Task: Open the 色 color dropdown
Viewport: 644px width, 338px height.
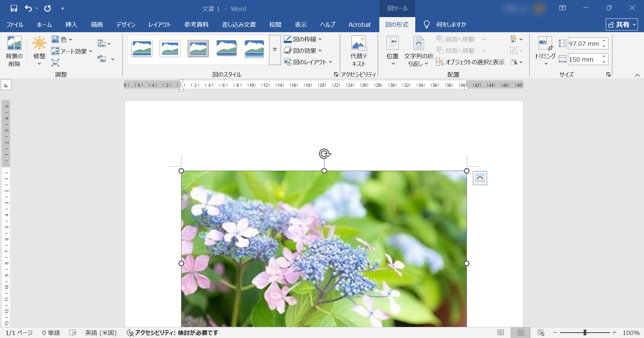Action: [x=62, y=39]
